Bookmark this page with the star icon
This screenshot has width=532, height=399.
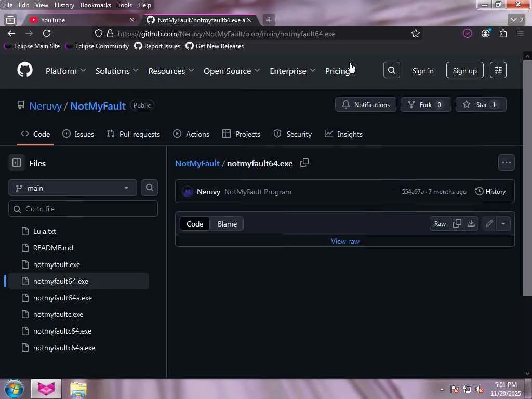click(x=415, y=34)
